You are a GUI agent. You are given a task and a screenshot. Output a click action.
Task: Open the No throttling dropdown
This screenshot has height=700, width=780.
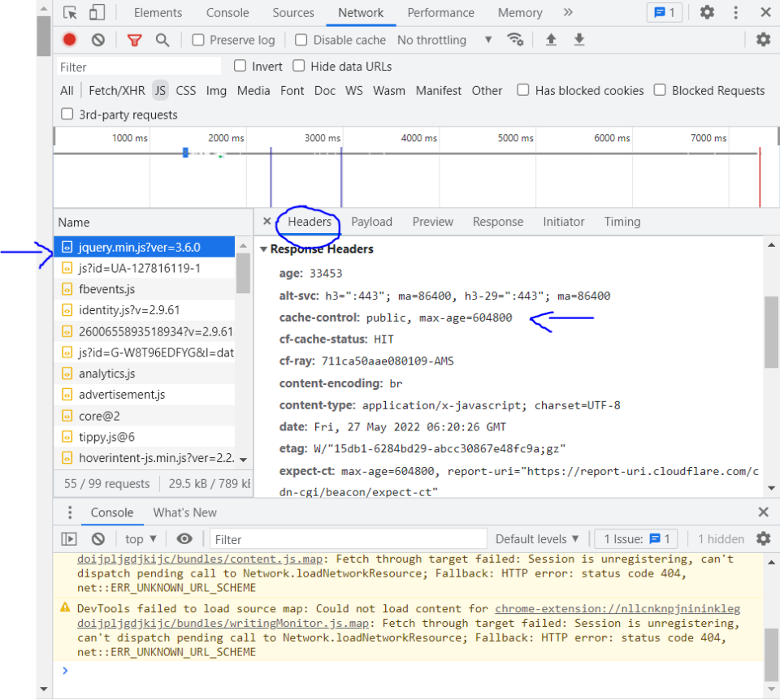pos(444,40)
